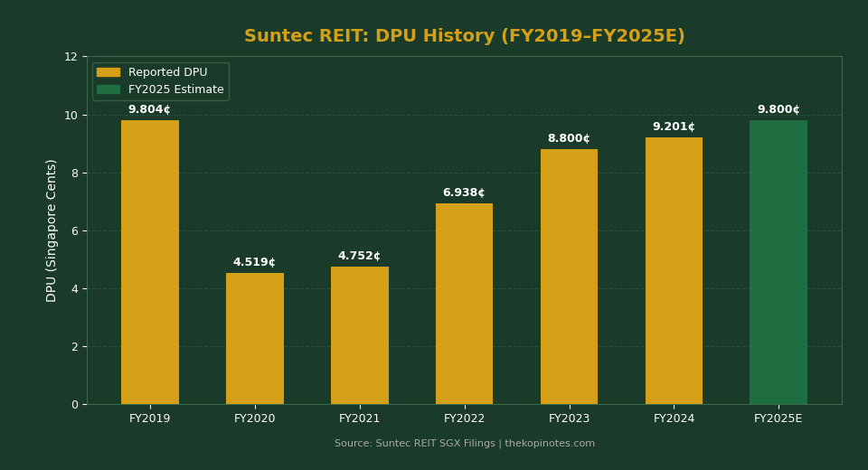Click the FY2022 gold bar
This screenshot has width=868, height=470.
[465, 304]
